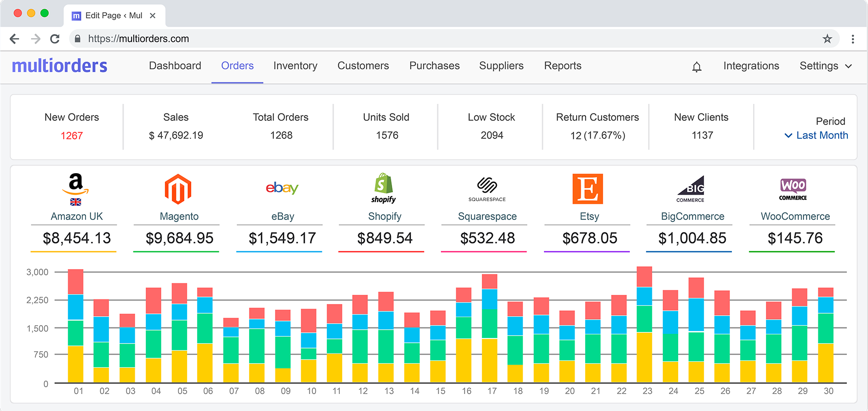Click the New Orders count 1267
The image size is (868, 411).
click(72, 136)
